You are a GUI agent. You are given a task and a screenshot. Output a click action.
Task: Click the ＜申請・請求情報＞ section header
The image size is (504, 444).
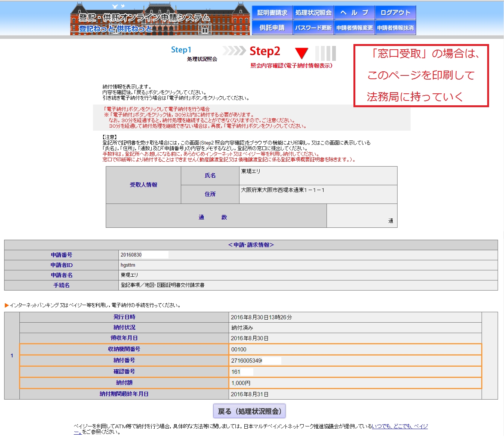251,245
